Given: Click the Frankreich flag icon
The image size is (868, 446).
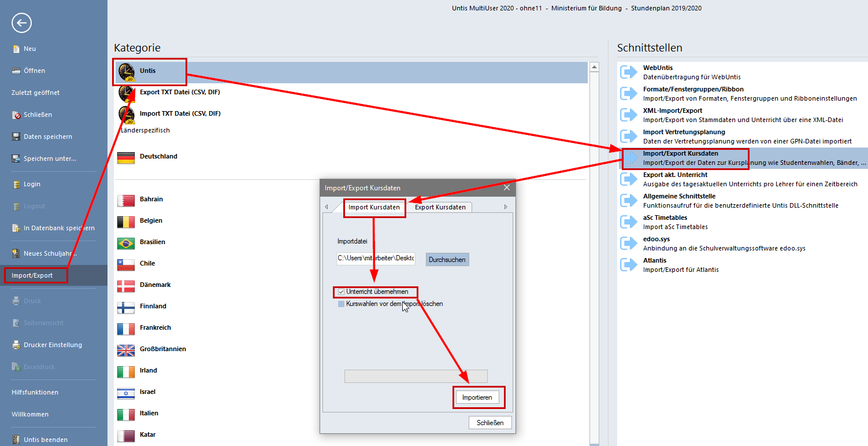Looking at the screenshot, I should point(126,329).
